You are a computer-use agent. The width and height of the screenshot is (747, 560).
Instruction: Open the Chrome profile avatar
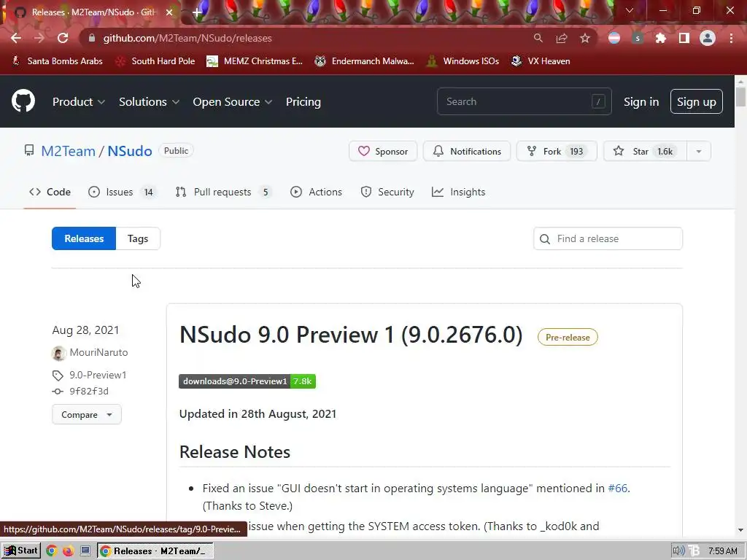[x=708, y=38]
